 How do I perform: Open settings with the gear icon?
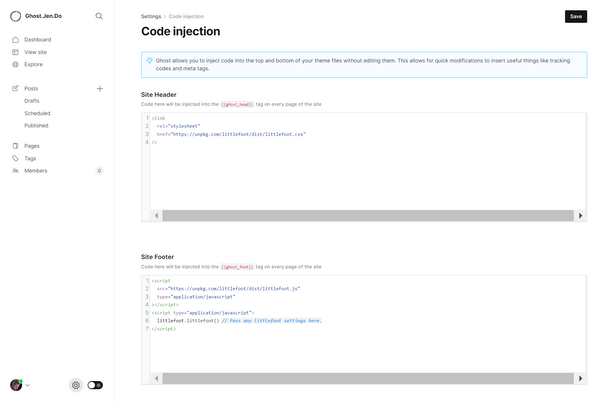[76, 385]
